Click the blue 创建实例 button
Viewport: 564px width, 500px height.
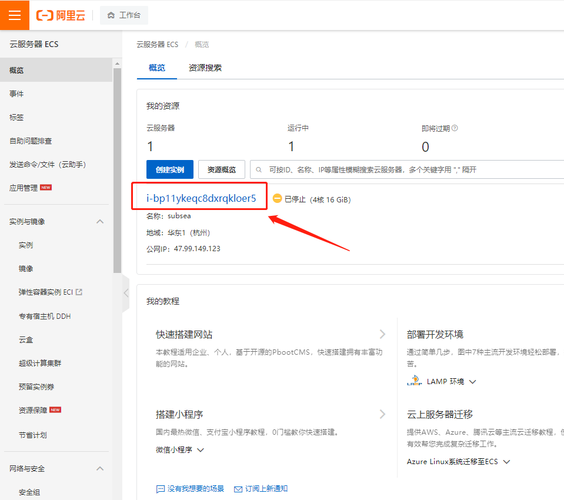pos(170,169)
